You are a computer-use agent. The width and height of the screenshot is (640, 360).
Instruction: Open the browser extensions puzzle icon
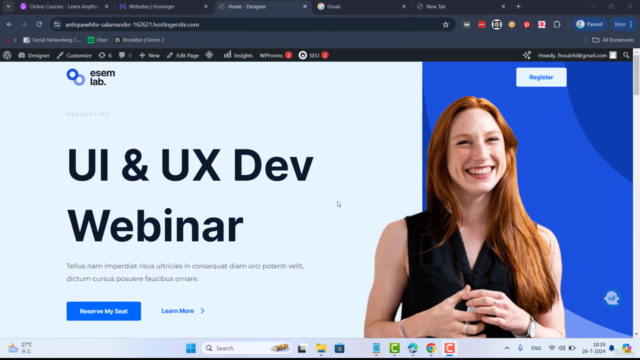[557, 24]
